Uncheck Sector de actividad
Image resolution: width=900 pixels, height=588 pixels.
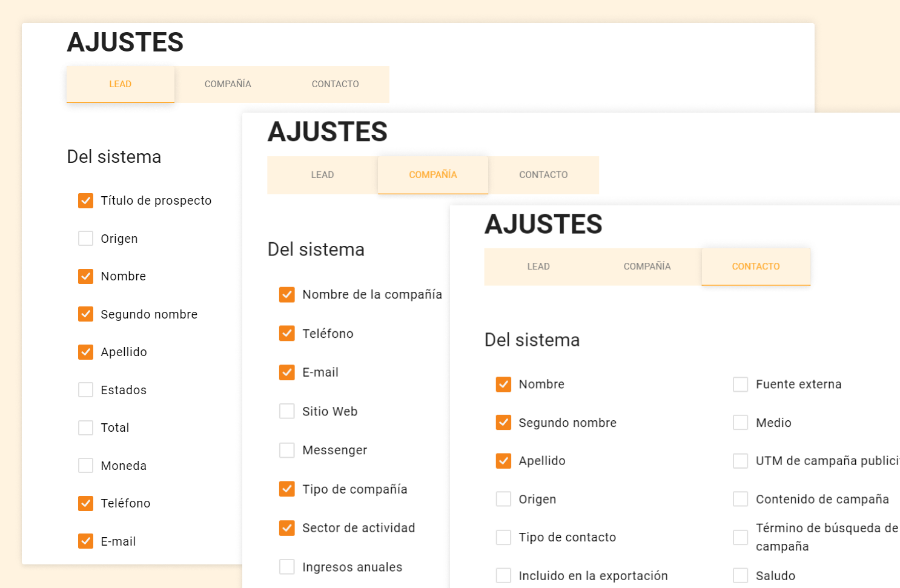pos(286,528)
